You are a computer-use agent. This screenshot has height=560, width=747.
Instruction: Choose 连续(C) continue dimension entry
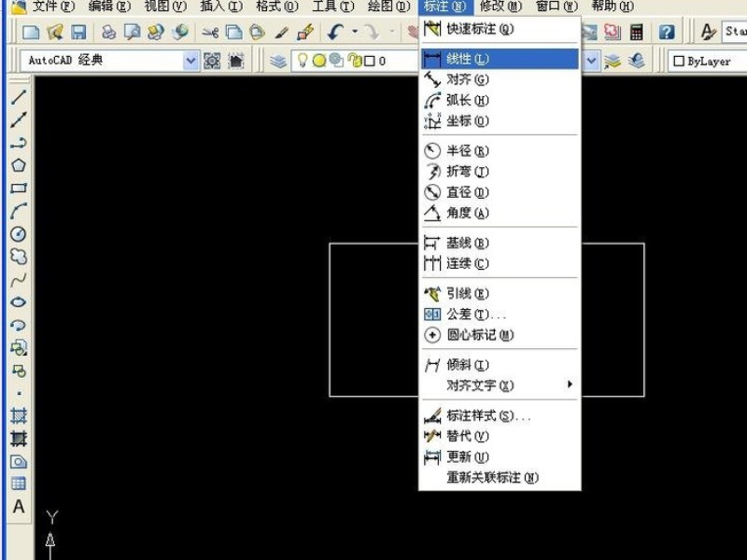pyautogui.click(x=500, y=263)
